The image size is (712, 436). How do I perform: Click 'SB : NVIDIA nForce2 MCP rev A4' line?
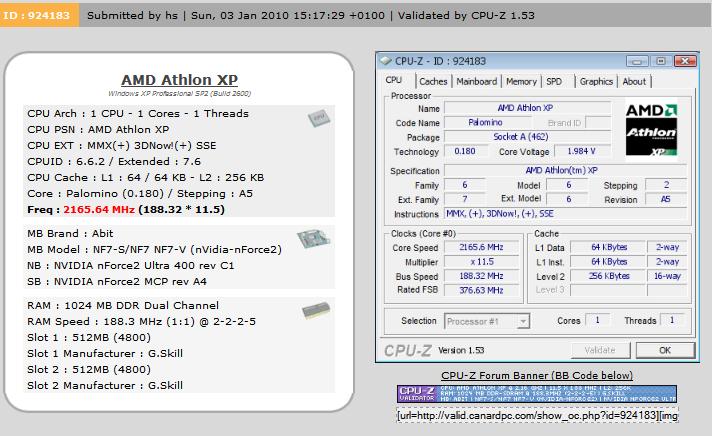pos(117,281)
